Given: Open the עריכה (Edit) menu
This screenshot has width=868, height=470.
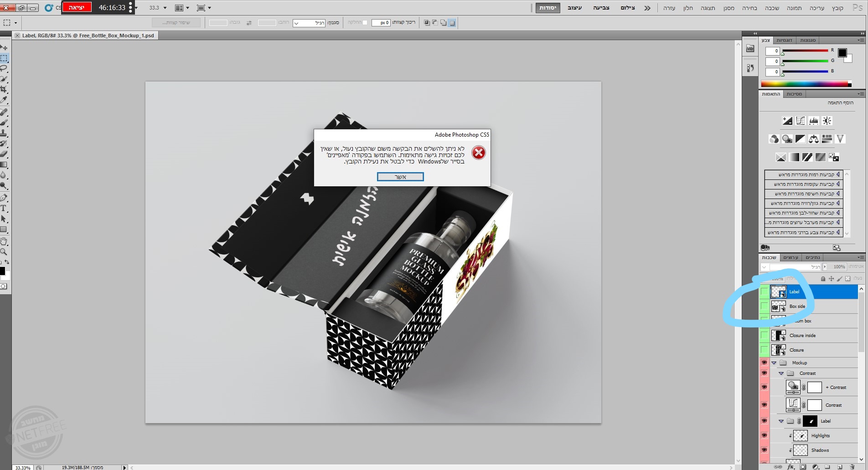Looking at the screenshot, I should pos(816,8).
